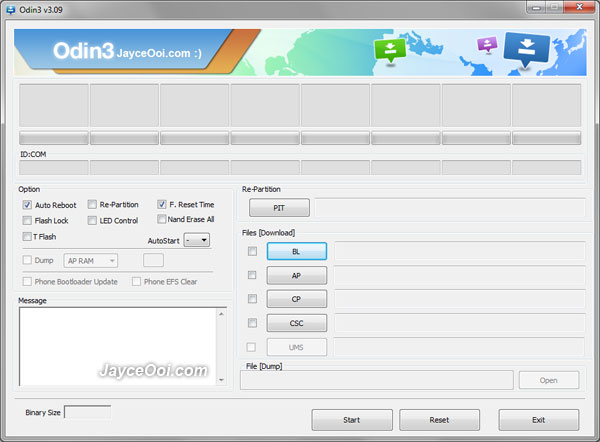Click Open in File Dump section
Screen dimensions: 600x442
click(549, 380)
